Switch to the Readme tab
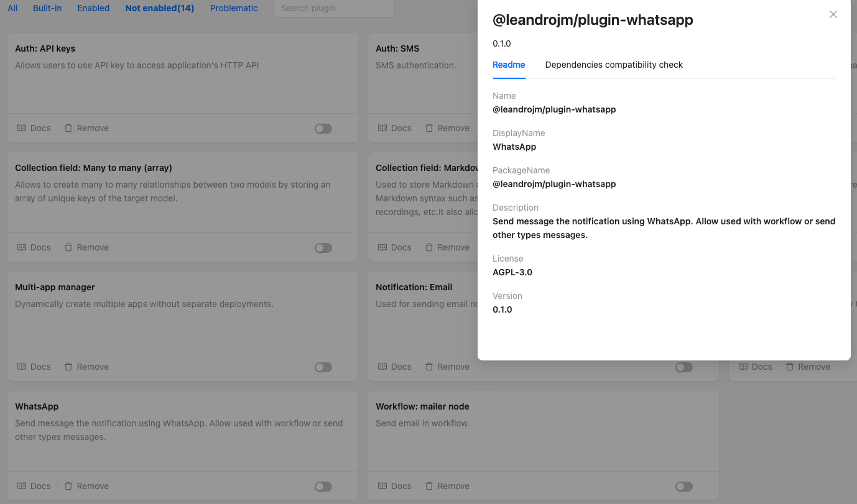 point(509,65)
